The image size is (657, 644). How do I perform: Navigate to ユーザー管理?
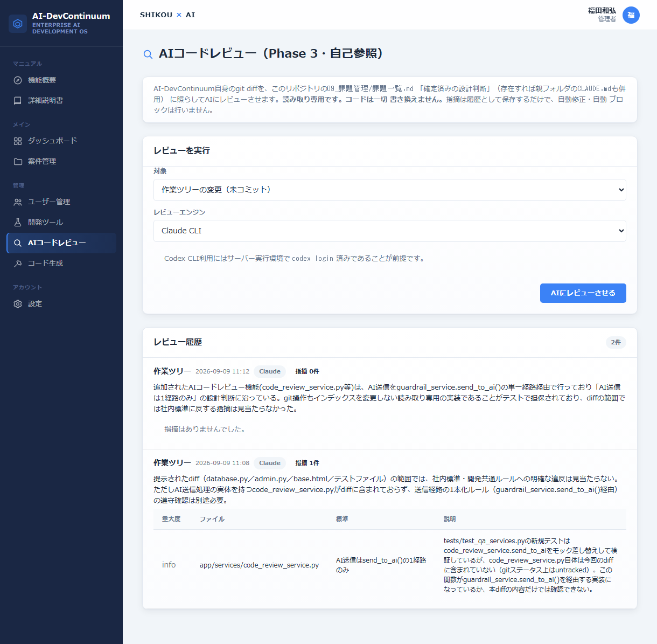click(61, 202)
